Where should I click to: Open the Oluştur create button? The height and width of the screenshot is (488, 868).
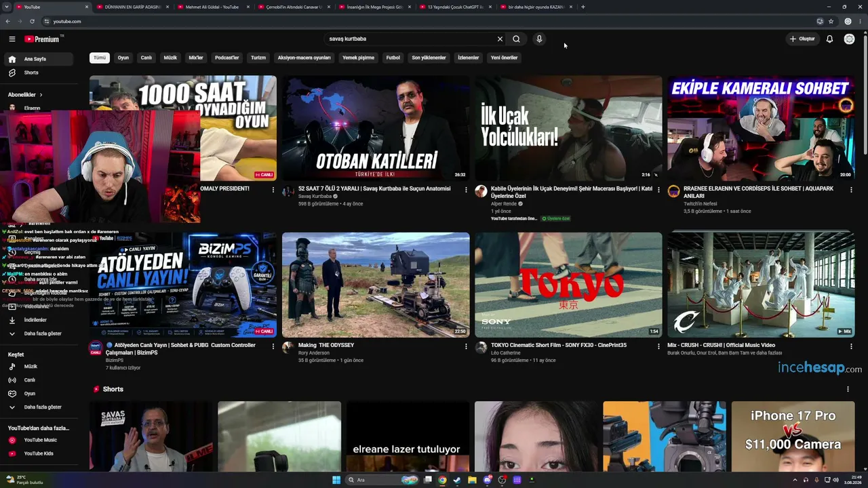802,39
